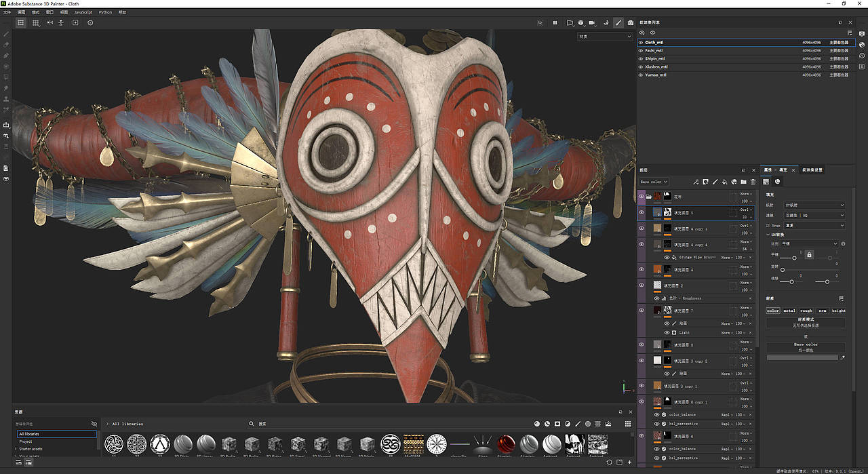Open the material properties filter icon
The height and width of the screenshot is (474, 868).
tap(841, 298)
